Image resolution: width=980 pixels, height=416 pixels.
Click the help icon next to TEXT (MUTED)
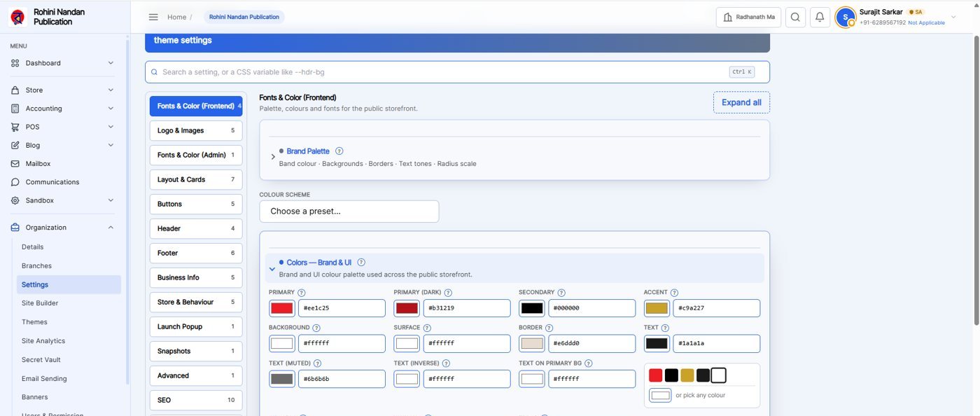click(x=317, y=363)
